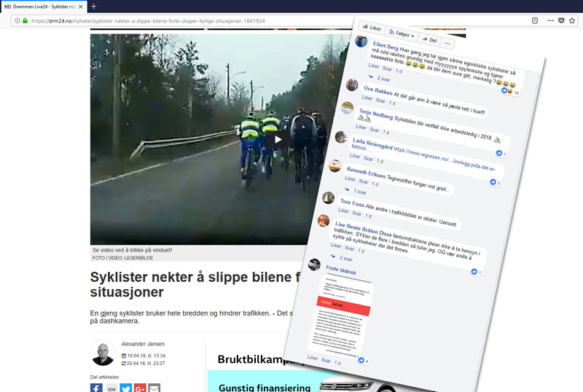Viewport: 583px width, 392px height.
Task: Click the Del share button in overlay
Action: pyautogui.click(x=429, y=39)
